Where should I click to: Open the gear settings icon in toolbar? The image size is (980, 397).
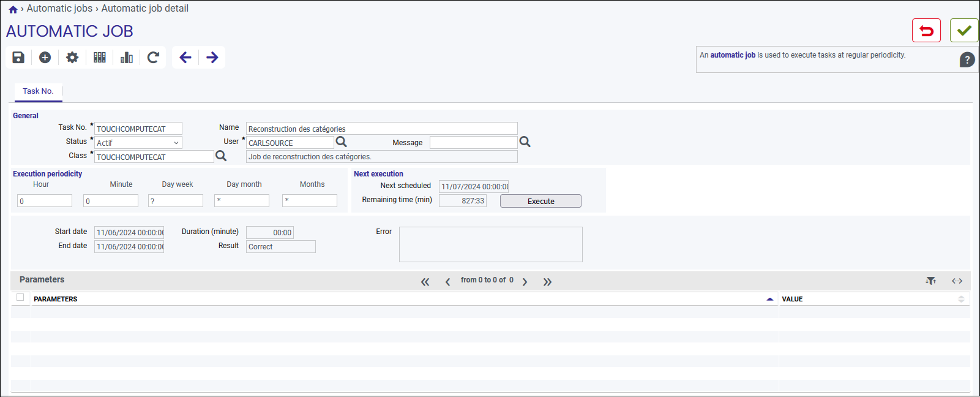(72, 58)
